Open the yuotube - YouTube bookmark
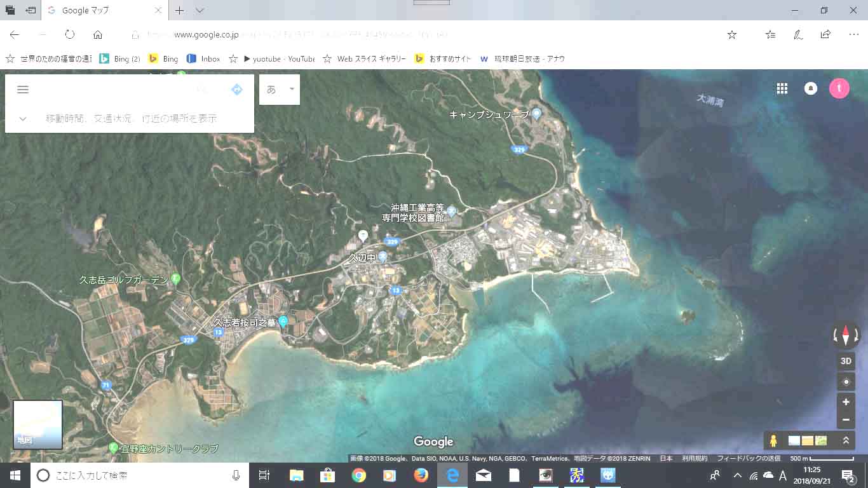 pyautogui.click(x=272, y=58)
